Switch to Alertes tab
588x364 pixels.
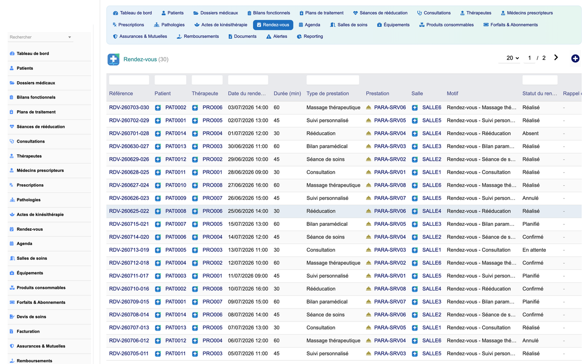pyautogui.click(x=276, y=36)
